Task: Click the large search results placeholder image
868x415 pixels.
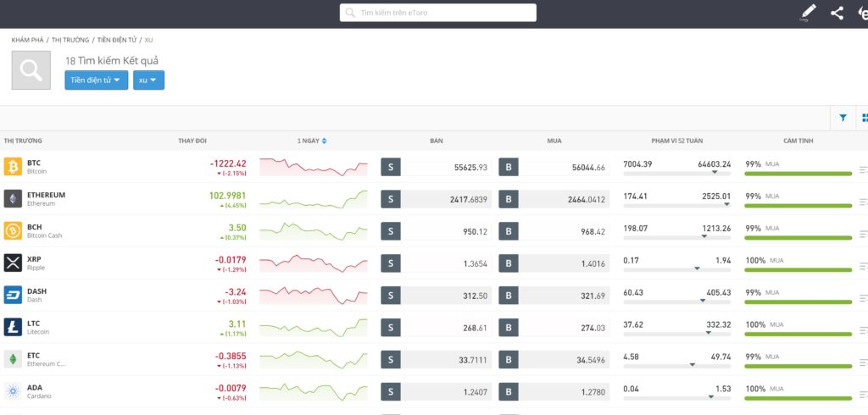Action: click(31, 70)
